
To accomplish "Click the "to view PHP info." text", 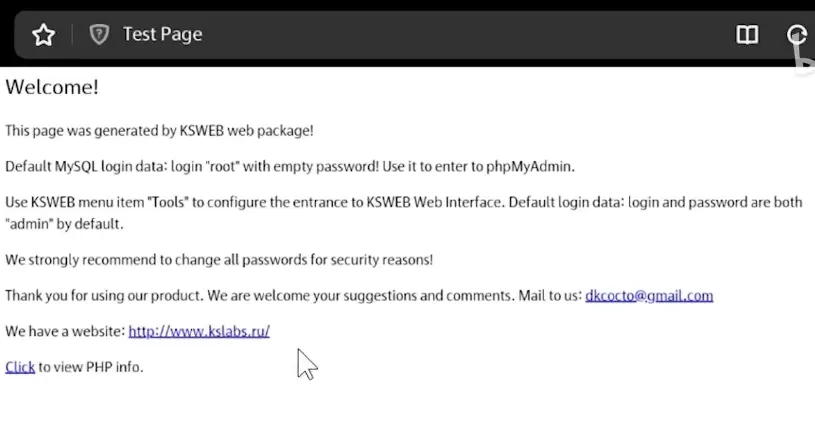I will click(x=91, y=367).
